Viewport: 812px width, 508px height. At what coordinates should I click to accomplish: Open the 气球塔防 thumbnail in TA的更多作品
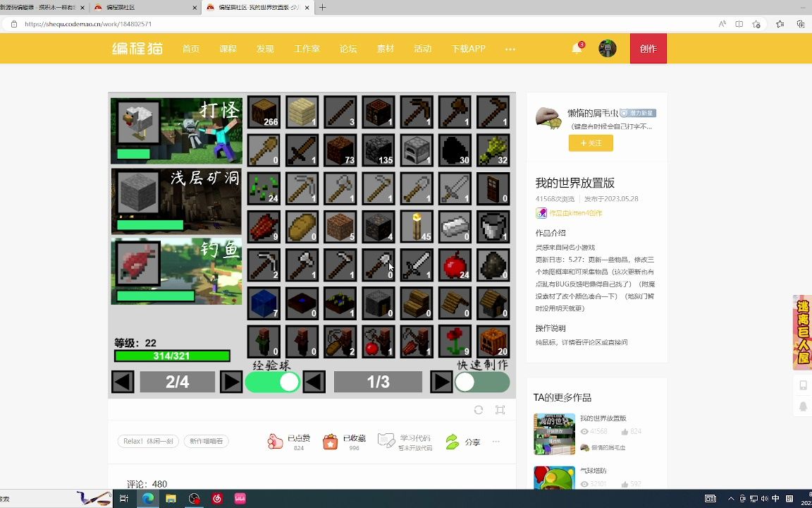(x=554, y=477)
